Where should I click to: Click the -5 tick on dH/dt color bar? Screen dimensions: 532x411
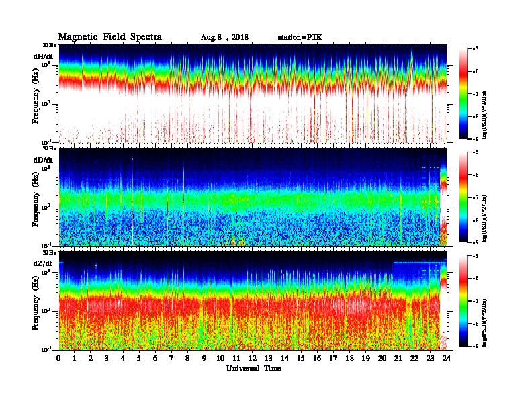tap(476, 48)
